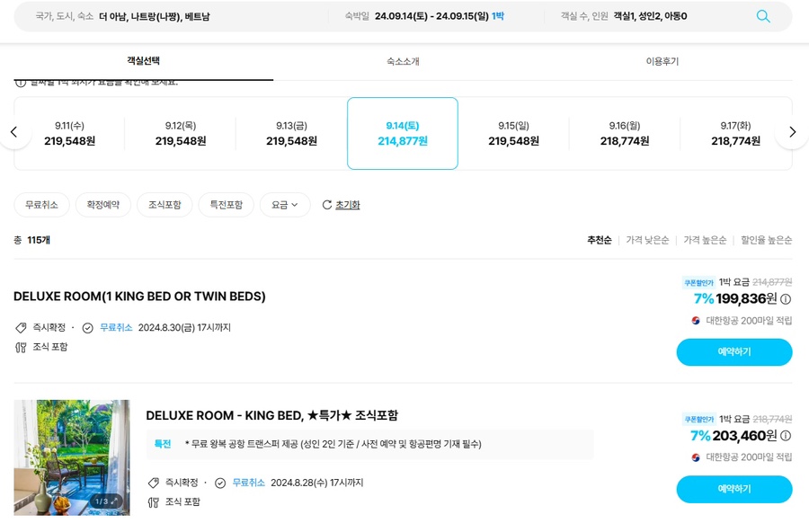Open info icon next to 203,460원 price
The image size is (809, 532).
786,436
